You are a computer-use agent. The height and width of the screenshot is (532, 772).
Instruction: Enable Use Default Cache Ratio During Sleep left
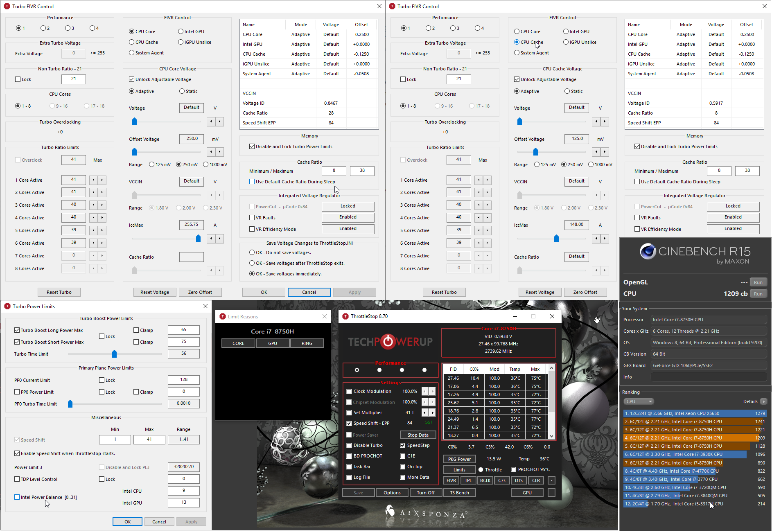click(252, 182)
